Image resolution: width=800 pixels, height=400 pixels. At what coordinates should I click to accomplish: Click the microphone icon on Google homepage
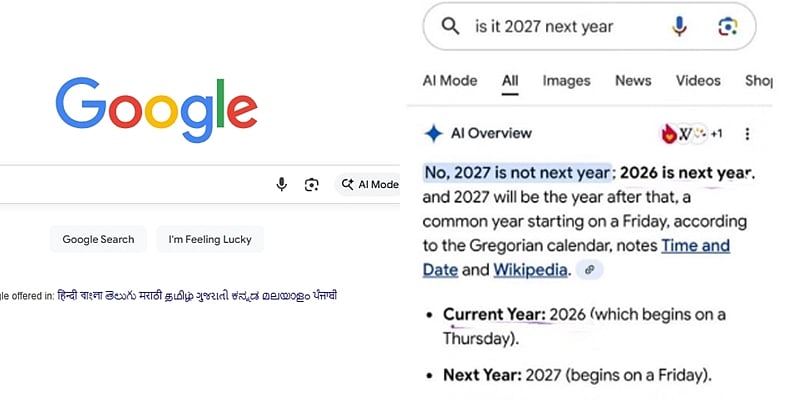pos(282,184)
